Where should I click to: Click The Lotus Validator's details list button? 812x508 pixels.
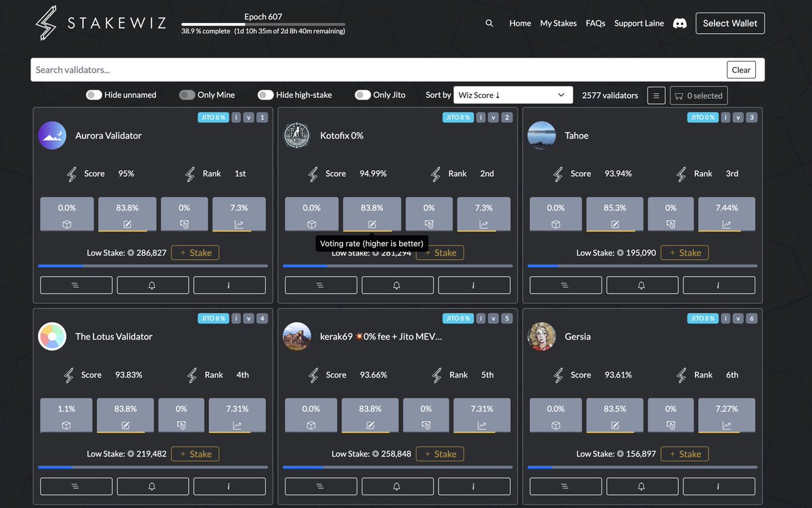point(76,486)
